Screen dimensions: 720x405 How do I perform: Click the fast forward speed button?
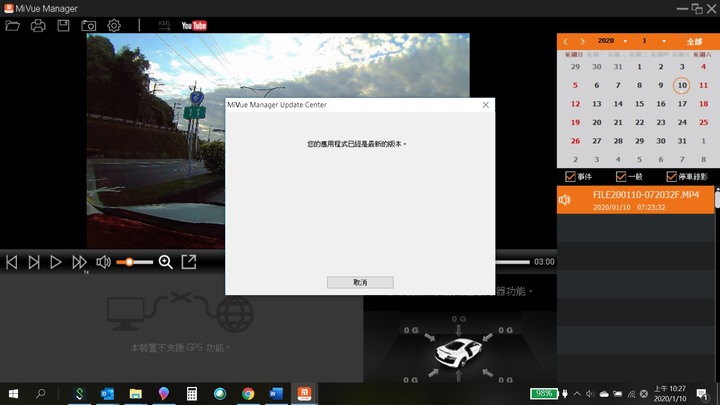pyautogui.click(x=79, y=262)
